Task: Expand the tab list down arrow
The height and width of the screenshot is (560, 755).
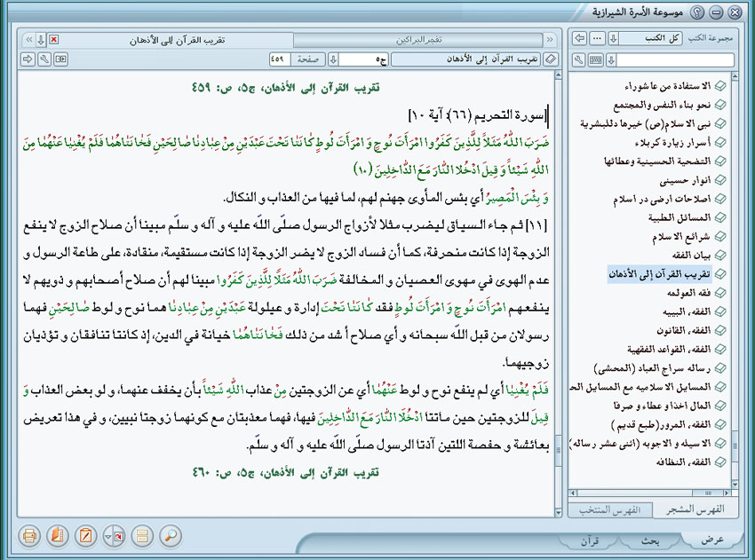Action: (40, 40)
